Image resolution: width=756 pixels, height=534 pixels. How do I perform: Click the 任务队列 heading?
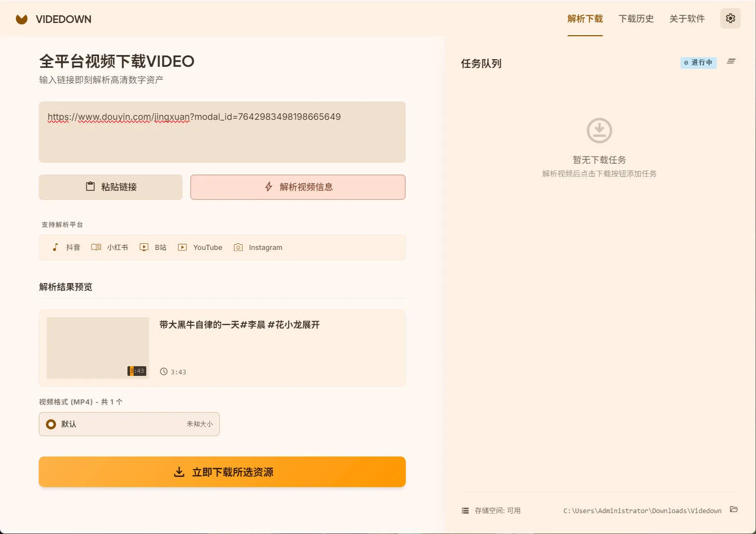pyautogui.click(x=481, y=63)
